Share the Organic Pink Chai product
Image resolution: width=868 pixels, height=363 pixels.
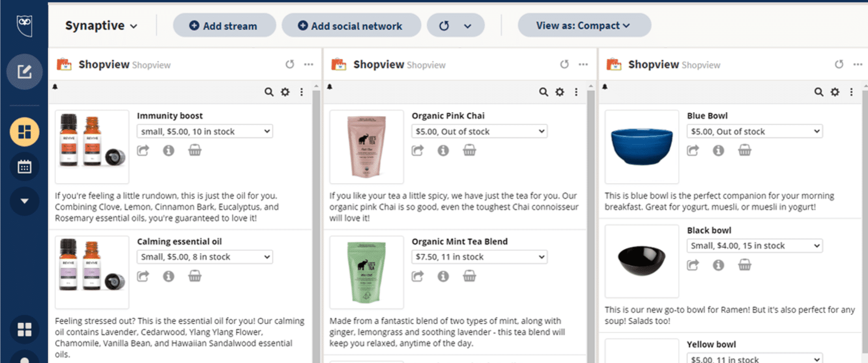point(417,150)
